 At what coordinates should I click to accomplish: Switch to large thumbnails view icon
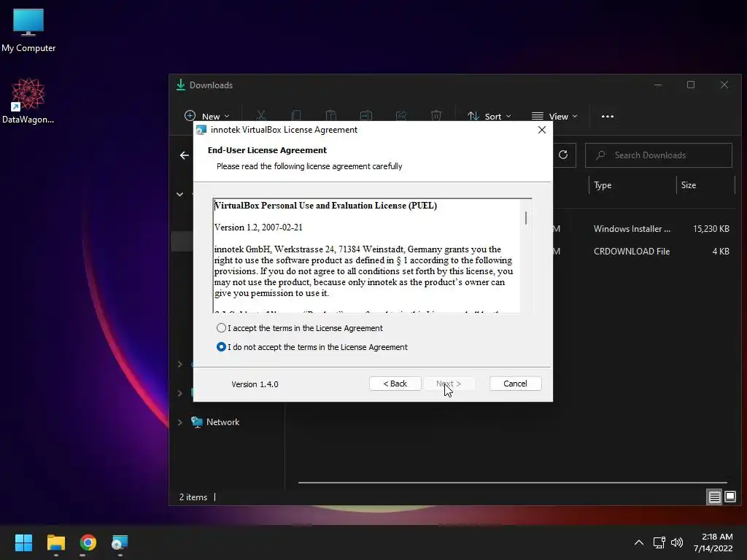[x=729, y=497]
